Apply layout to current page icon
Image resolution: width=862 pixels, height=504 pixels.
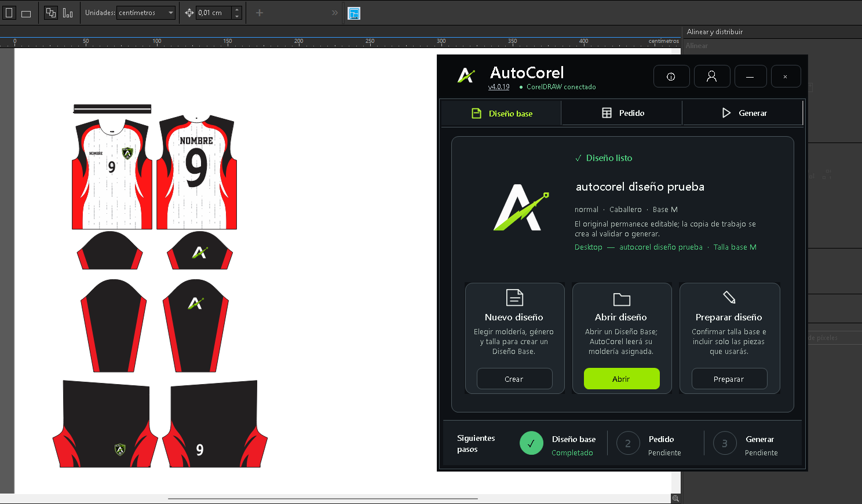click(68, 13)
